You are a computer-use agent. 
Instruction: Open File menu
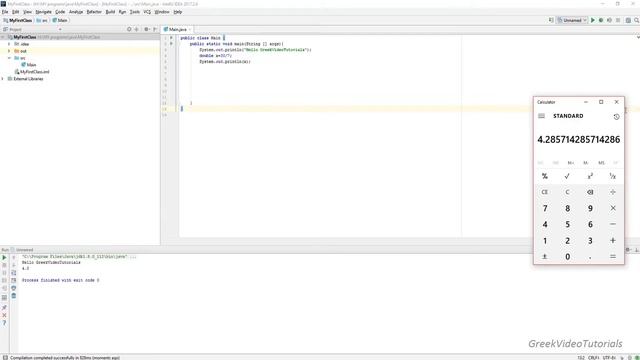(5, 12)
